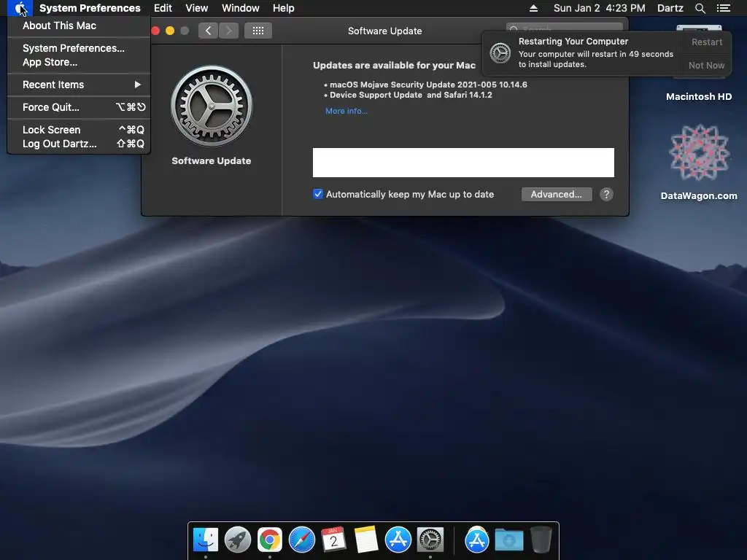Open Launchpad rocket icon in Dock
747x560 pixels.
point(238,540)
